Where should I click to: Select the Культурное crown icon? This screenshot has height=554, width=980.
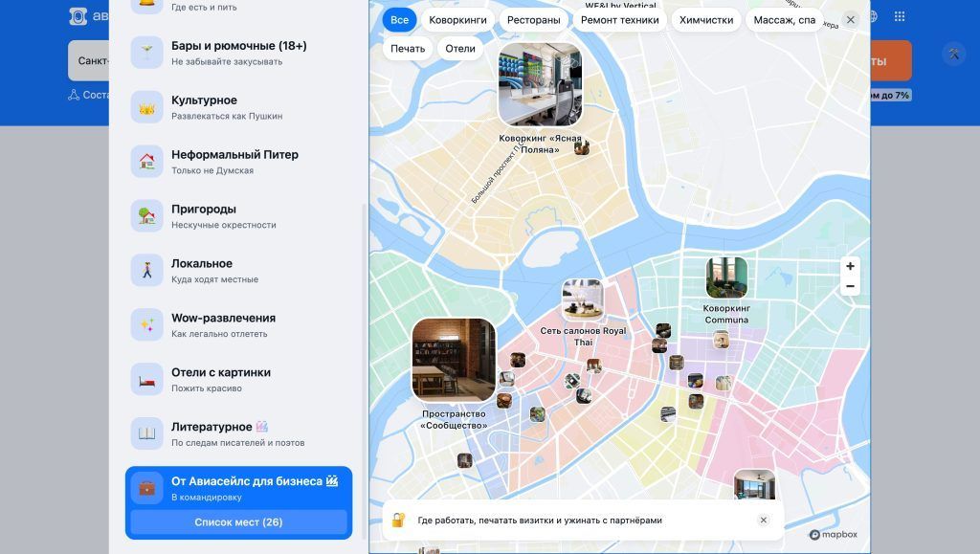tap(146, 107)
